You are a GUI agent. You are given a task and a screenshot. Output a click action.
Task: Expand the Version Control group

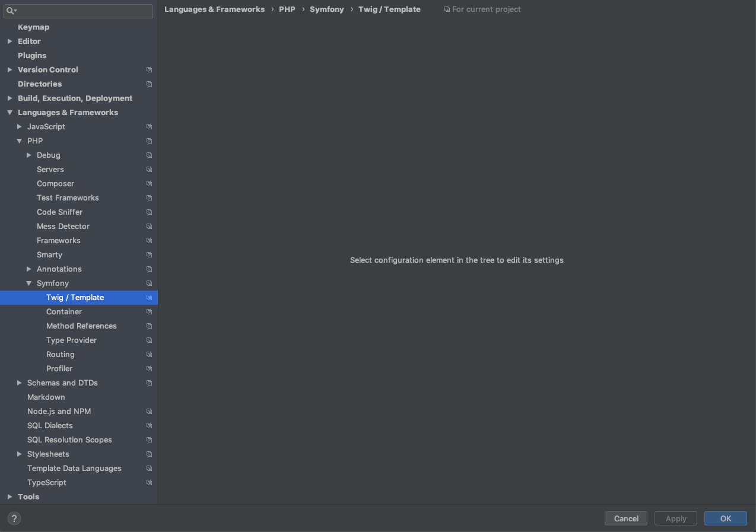pyautogui.click(x=9, y=70)
